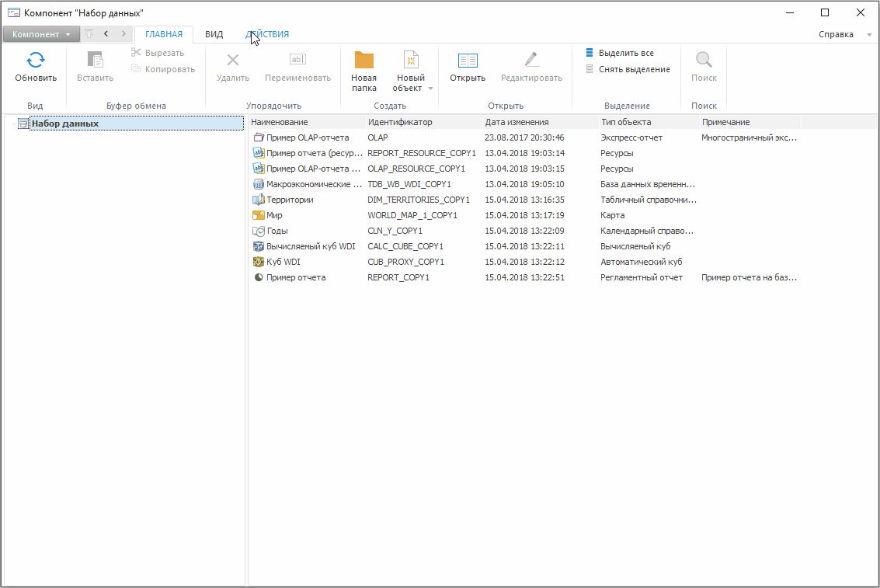Expand the arrow next to Справка
This screenshot has width=880, height=588.
point(869,35)
